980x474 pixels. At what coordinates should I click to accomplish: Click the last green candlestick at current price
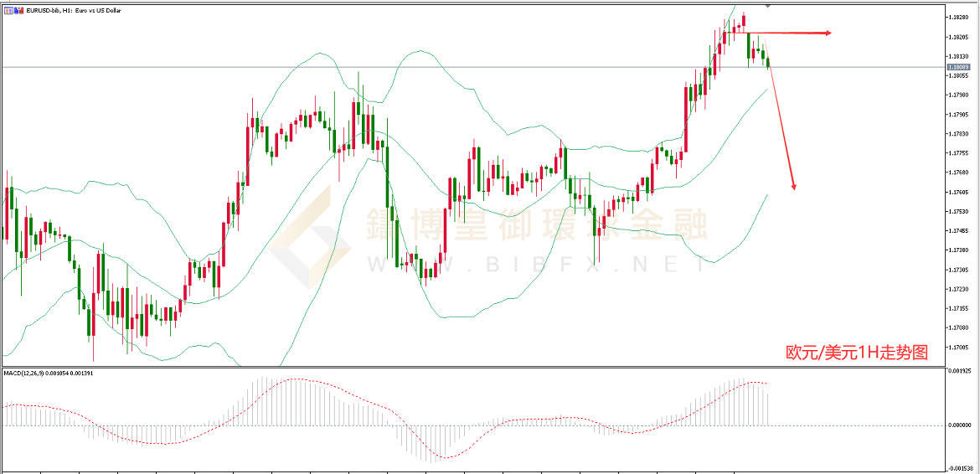click(768, 61)
